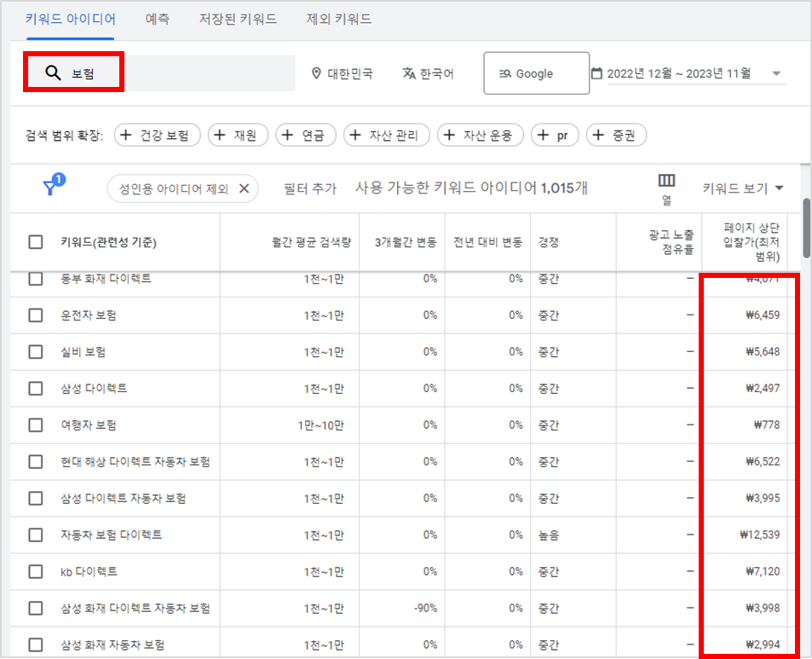The width and height of the screenshot is (812, 659).
Task: Click the 사용 가능한 키워드 아이디어 1,015개 count text
Action: (471, 188)
